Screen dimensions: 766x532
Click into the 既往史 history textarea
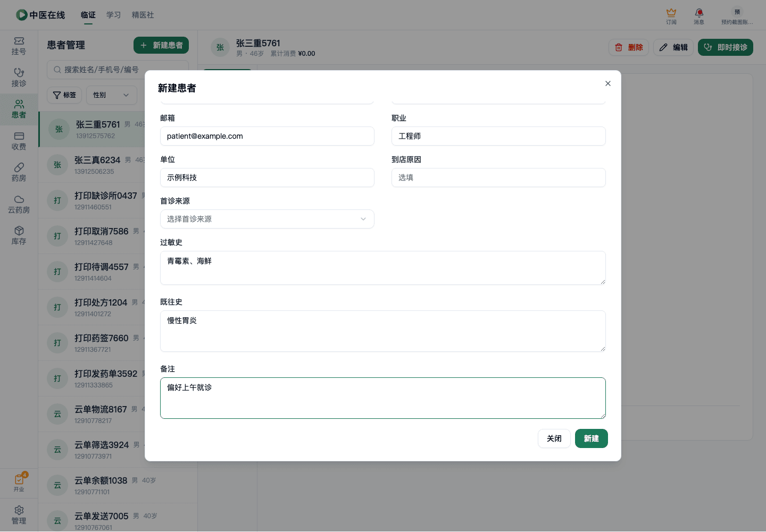(x=383, y=331)
